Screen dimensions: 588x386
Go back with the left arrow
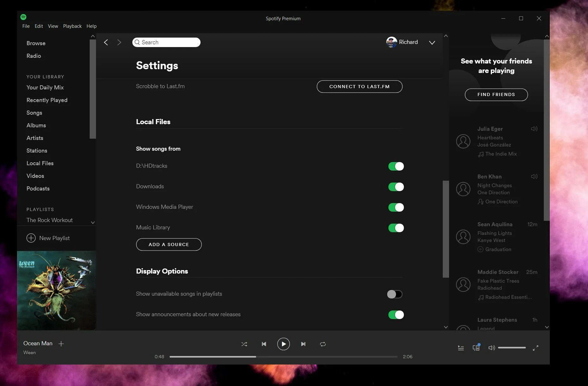pyautogui.click(x=106, y=42)
